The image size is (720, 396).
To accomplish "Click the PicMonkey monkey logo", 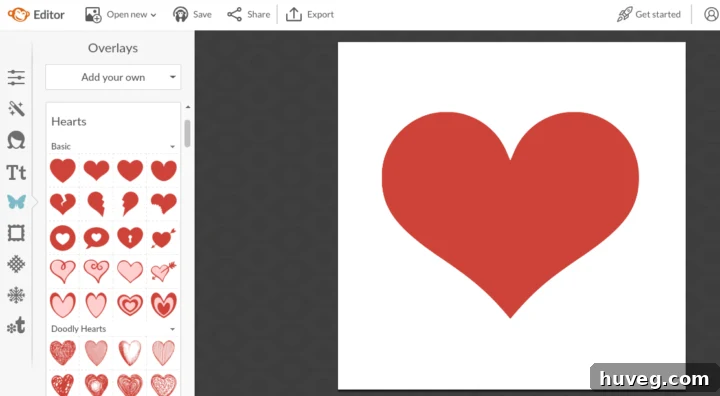I will pyautogui.click(x=18, y=15).
